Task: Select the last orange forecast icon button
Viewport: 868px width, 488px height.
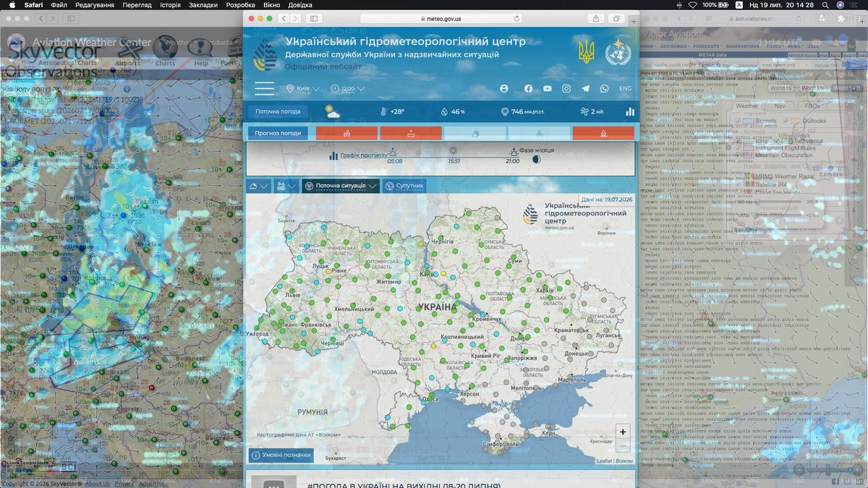Action: point(603,133)
